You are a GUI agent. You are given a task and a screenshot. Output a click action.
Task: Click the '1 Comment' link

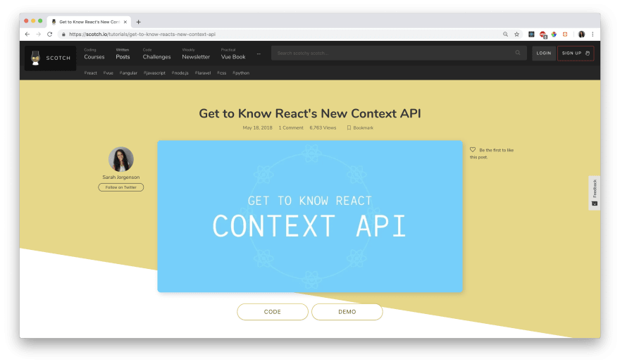[291, 127]
